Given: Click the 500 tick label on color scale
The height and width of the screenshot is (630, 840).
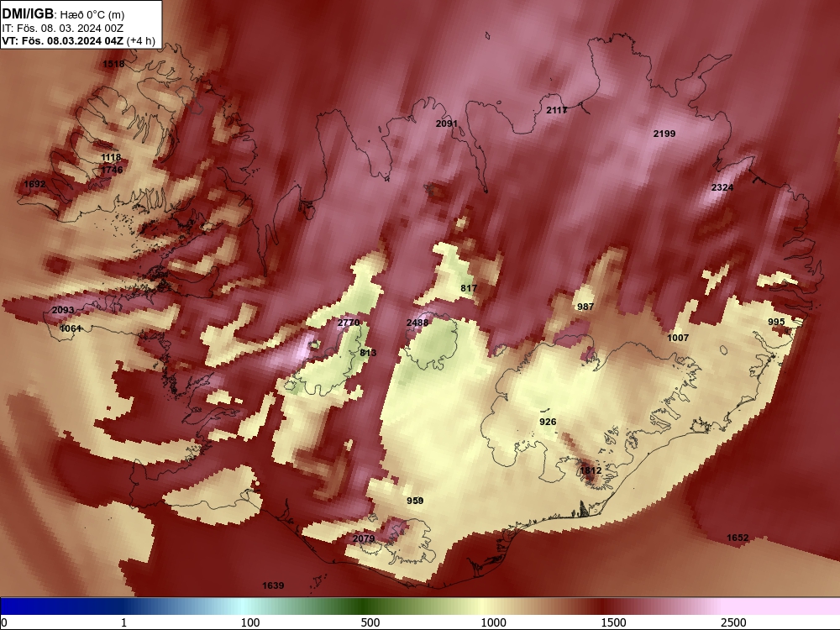Looking at the screenshot, I should click(370, 622).
